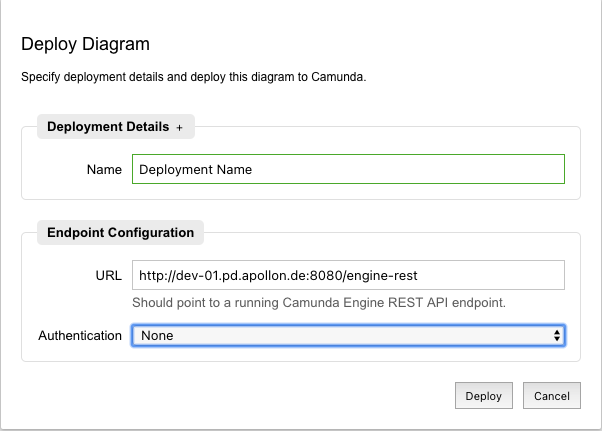This screenshot has width=602, height=431.
Task: Expand Deployment Details with the plus icon
Action: tap(180, 128)
